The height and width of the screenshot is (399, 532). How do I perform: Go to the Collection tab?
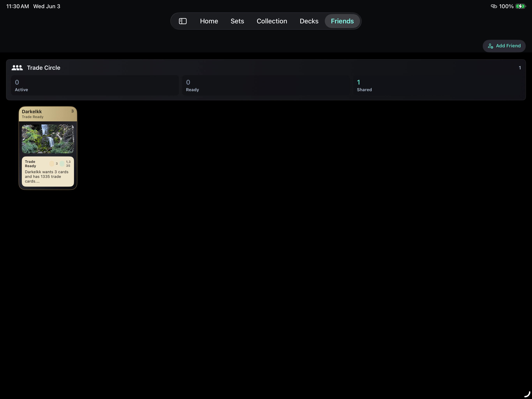(x=272, y=21)
